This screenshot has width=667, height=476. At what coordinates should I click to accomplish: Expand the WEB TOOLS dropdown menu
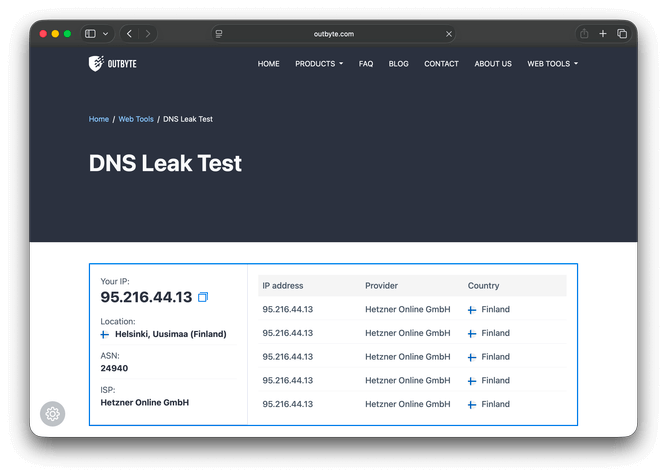(553, 64)
